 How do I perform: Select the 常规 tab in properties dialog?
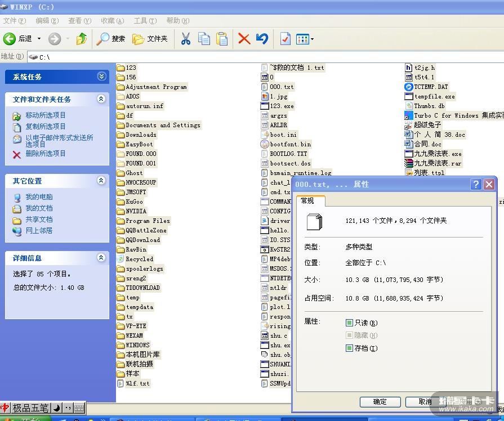pyautogui.click(x=307, y=201)
